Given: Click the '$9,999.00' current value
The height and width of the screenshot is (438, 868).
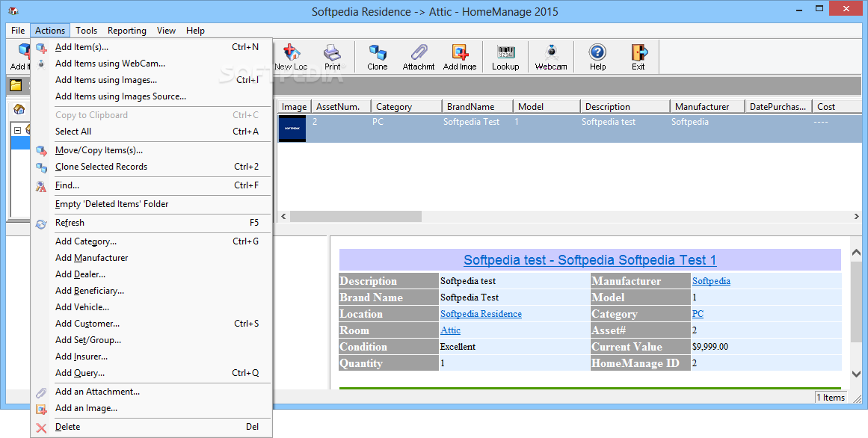Looking at the screenshot, I should (710, 348).
